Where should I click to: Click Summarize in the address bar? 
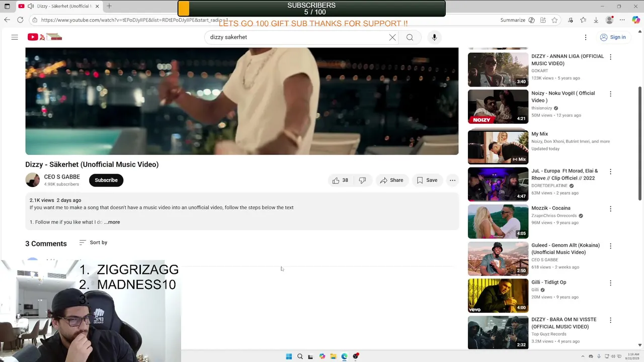pyautogui.click(x=513, y=20)
